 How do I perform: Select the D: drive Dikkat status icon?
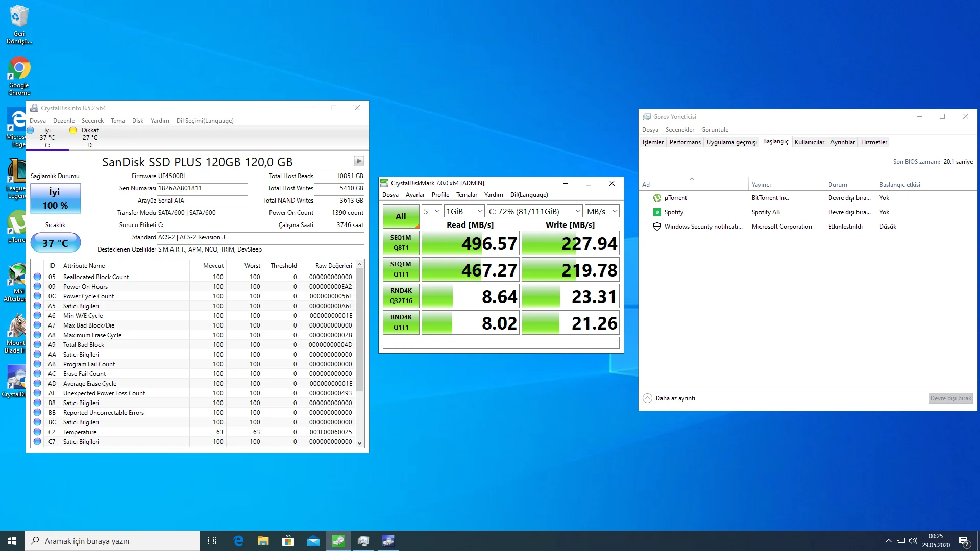click(73, 131)
